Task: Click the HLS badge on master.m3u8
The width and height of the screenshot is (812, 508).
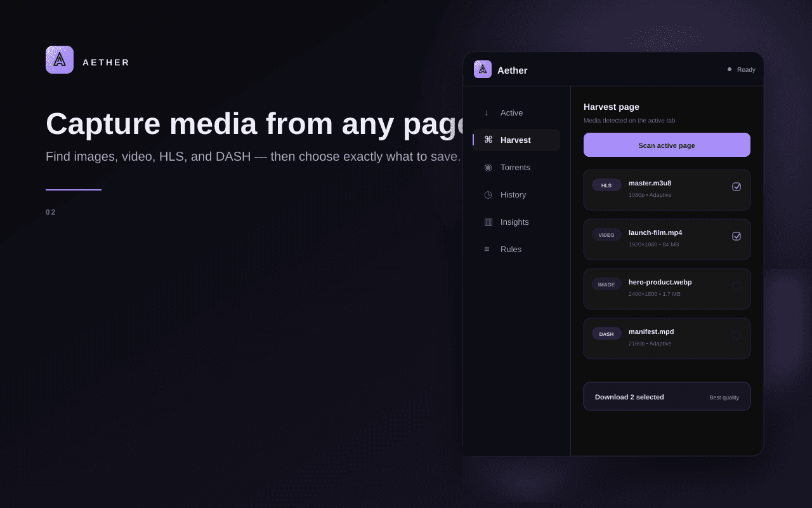Action: [606, 185]
